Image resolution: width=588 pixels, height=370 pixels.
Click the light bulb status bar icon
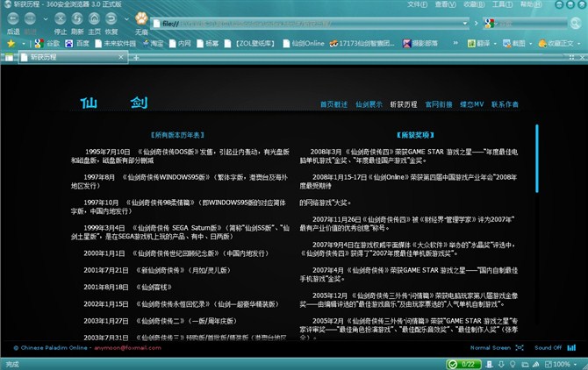(x=513, y=364)
